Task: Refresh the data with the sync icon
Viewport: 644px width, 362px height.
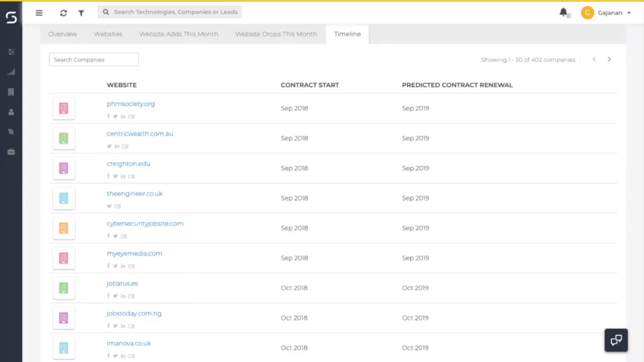Action: (63, 13)
